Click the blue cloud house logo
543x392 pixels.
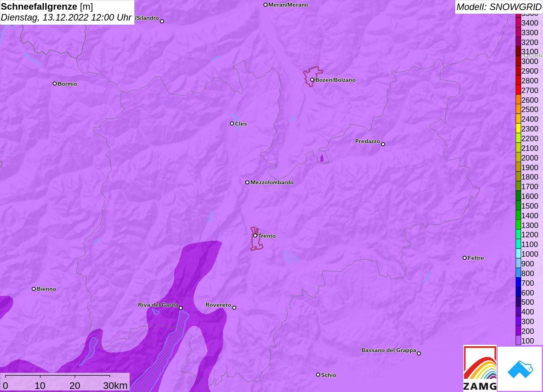point(520,369)
